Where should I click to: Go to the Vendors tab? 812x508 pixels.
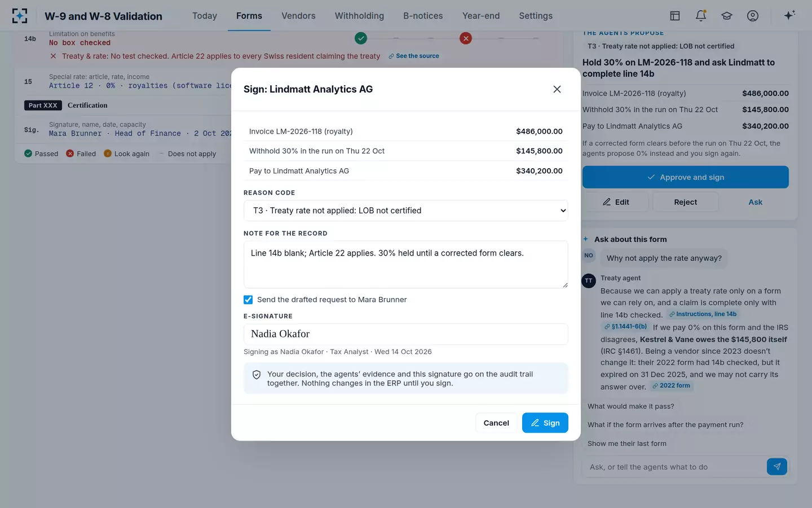click(298, 16)
